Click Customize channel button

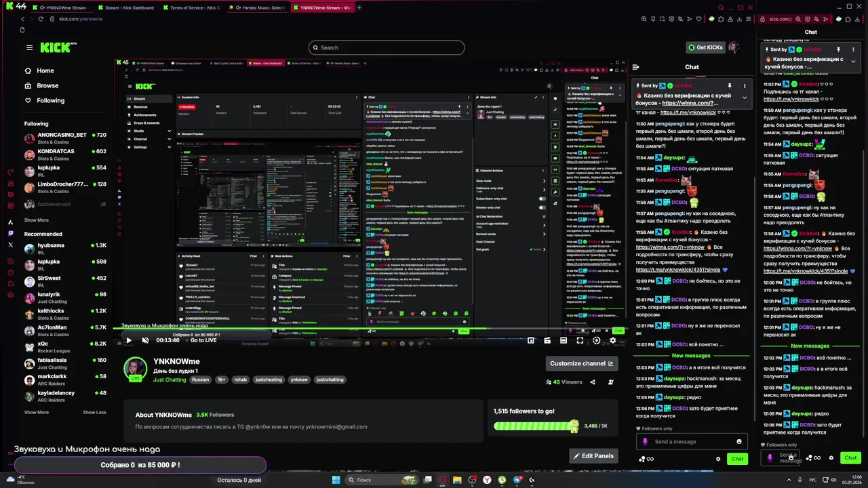pyautogui.click(x=581, y=363)
